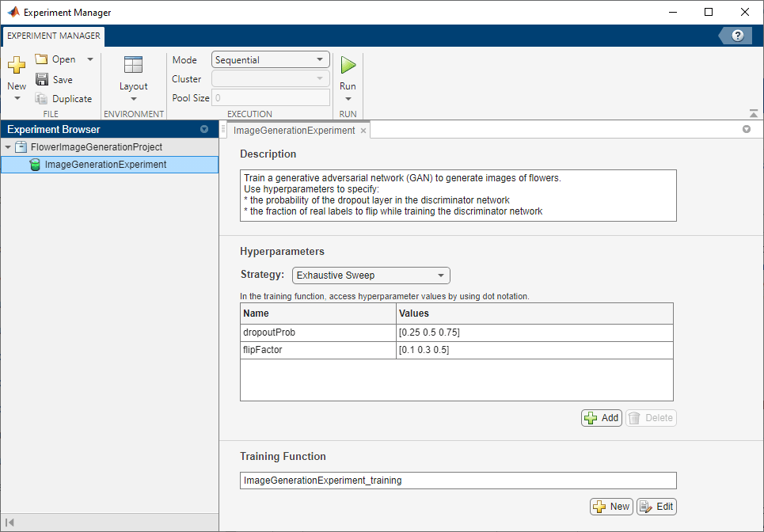This screenshot has width=764, height=532.
Task: Add a new hyperparameter row
Action: (x=601, y=418)
